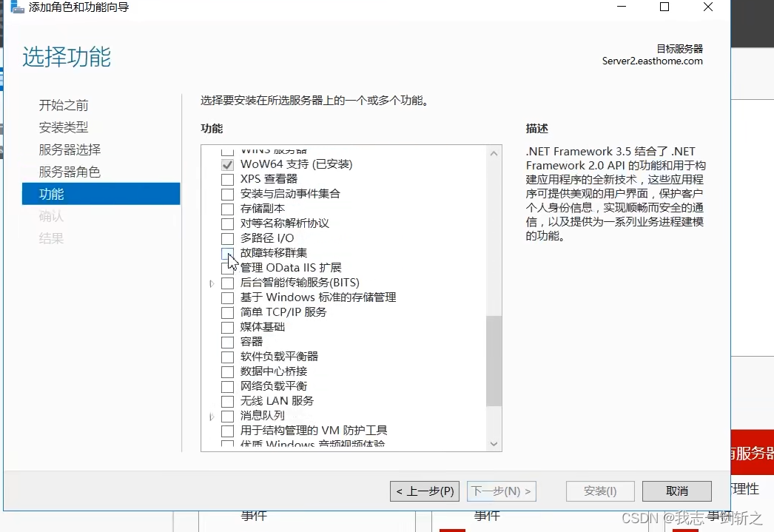Click the 安装(I) button
The height and width of the screenshot is (532, 774).
tap(600, 491)
